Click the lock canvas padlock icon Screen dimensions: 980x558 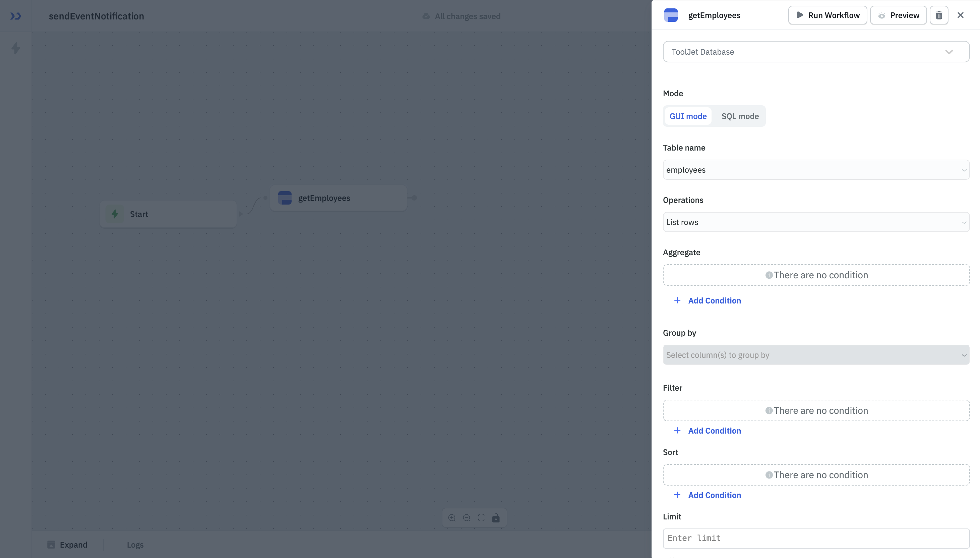[496, 517]
